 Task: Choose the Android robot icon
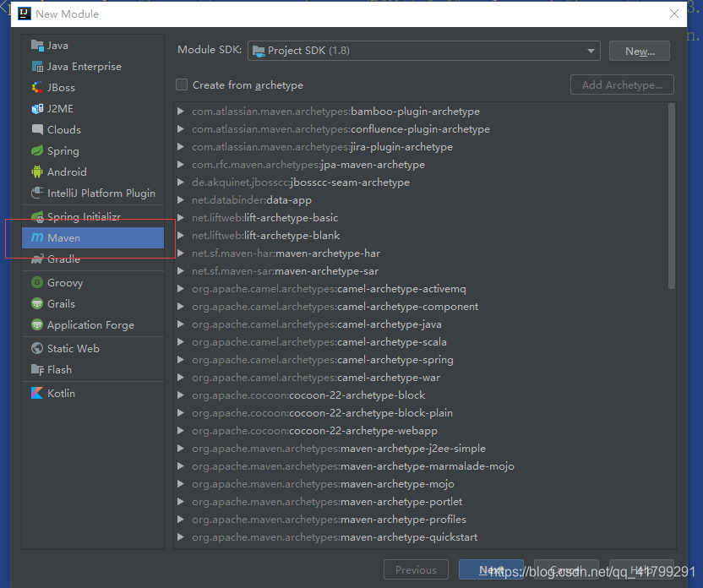[x=37, y=171]
